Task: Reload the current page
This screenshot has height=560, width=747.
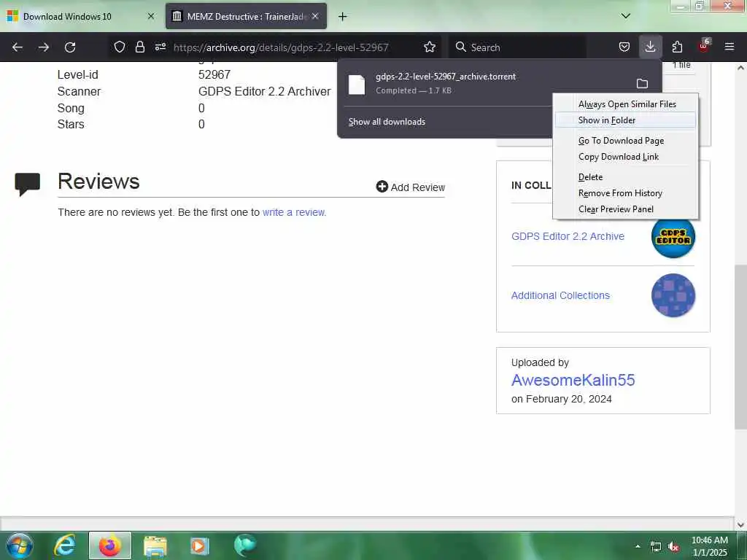Action: 70,47
